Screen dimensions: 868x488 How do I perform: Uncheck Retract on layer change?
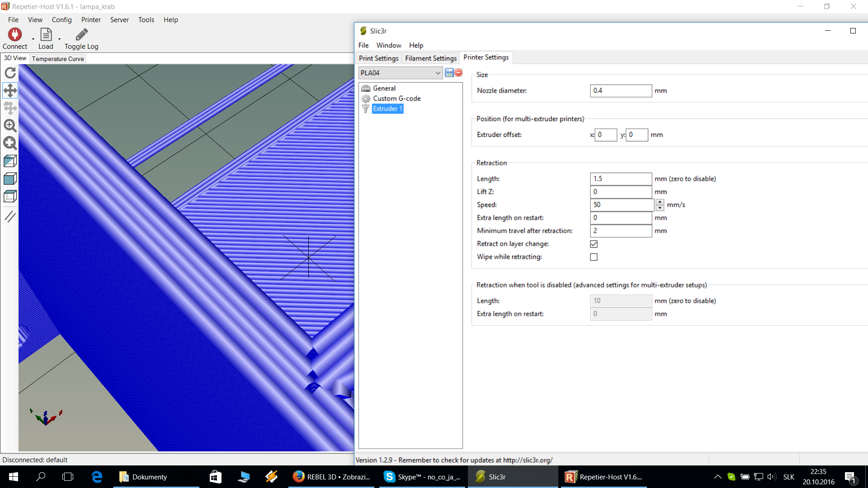pos(594,244)
